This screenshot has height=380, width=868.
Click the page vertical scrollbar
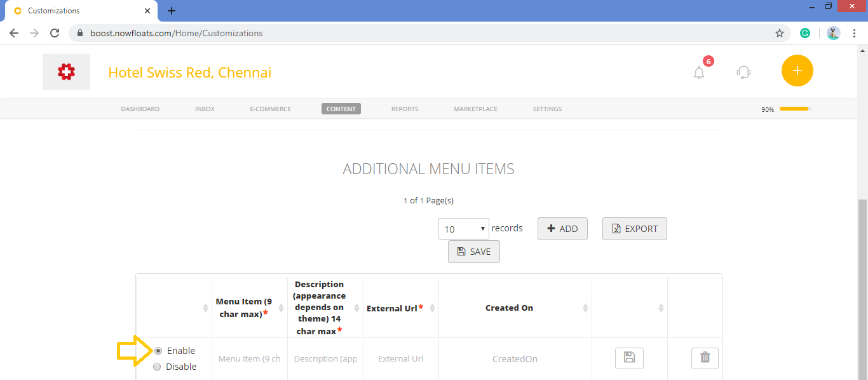click(x=862, y=289)
